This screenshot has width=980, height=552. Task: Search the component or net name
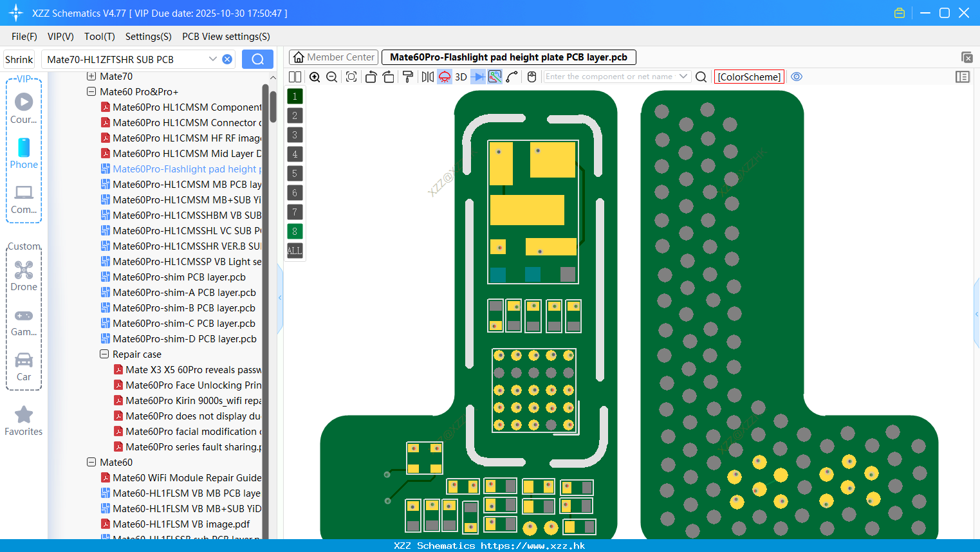click(701, 77)
